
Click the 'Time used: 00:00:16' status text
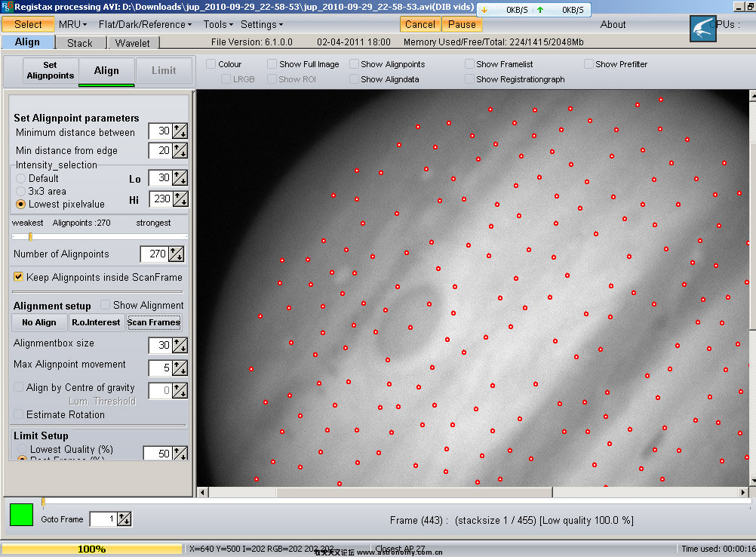(x=718, y=549)
